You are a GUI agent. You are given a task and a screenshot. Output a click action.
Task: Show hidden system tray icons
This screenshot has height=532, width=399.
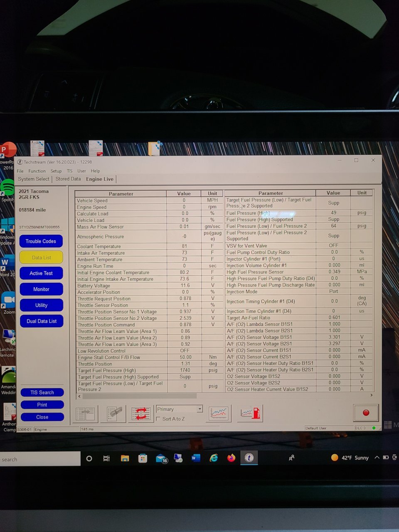point(377,458)
